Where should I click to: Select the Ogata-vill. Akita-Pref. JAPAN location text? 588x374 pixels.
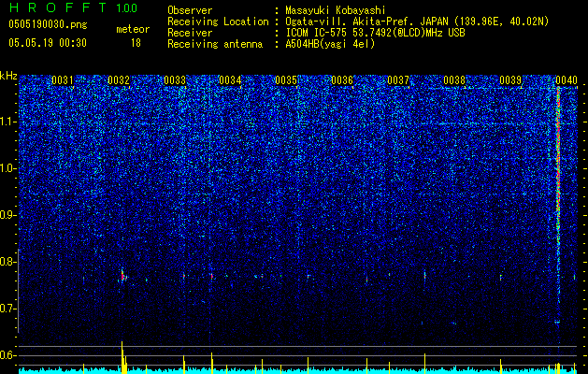(417, 22)
